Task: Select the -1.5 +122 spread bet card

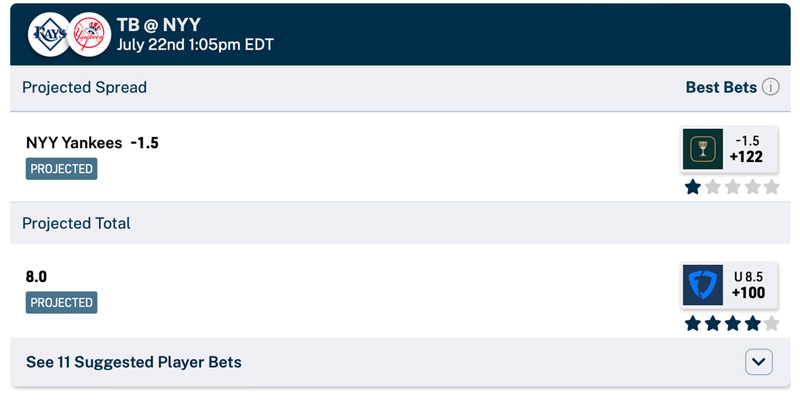Action: tap(730, 149)
